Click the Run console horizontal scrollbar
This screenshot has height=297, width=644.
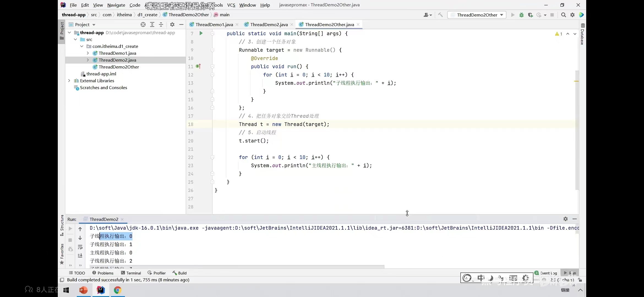point(237,266)
